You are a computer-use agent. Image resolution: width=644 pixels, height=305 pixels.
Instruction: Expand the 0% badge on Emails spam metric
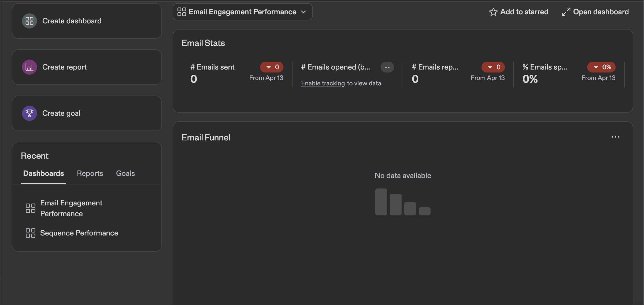(601, 67)
